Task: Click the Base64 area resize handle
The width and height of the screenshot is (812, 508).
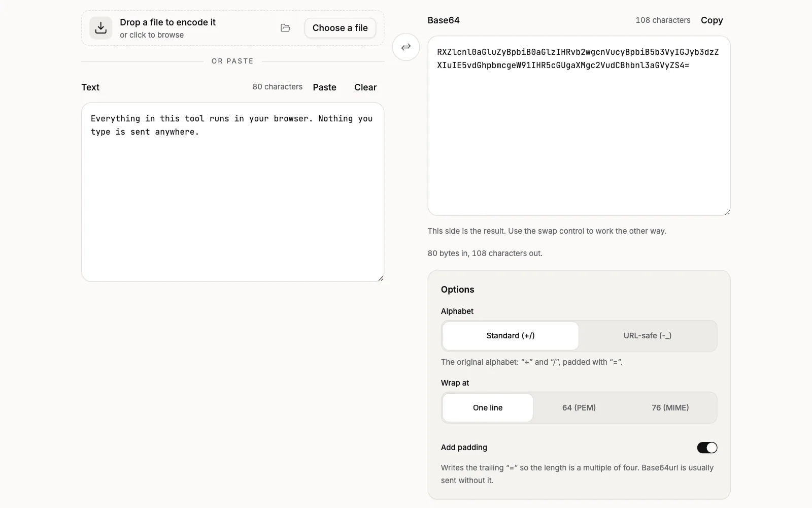Action: (x=727, y=212)
